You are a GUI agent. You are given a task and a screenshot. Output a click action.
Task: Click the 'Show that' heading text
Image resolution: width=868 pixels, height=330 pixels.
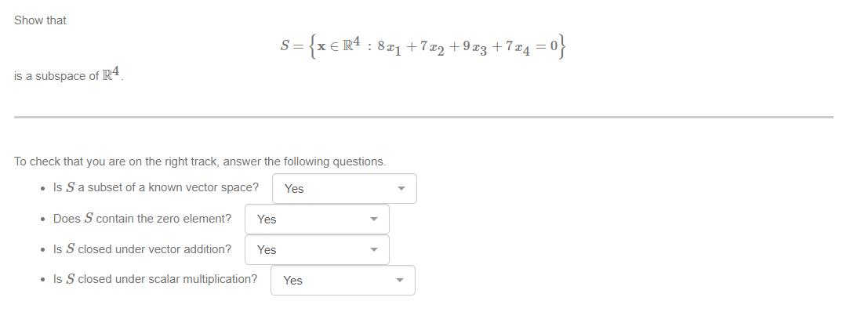point(40,20)
